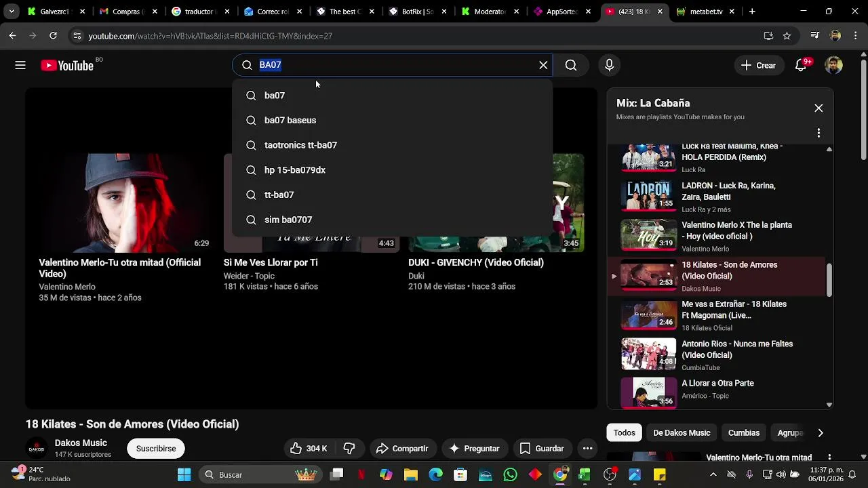Image resolution: width=868 pixels, height=488 pixels.
Task: Select the 'ba07 baseus' suggestion
Action: 392,120
